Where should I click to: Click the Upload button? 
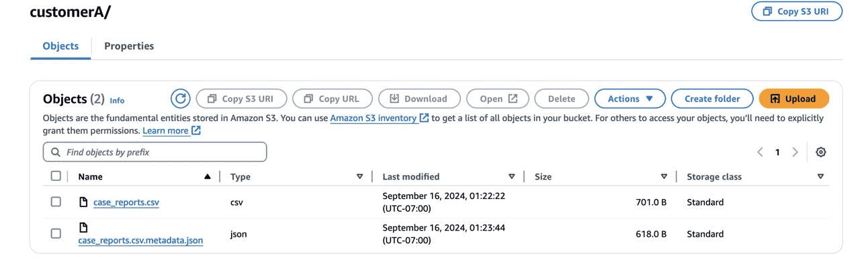tap(793, 99)
